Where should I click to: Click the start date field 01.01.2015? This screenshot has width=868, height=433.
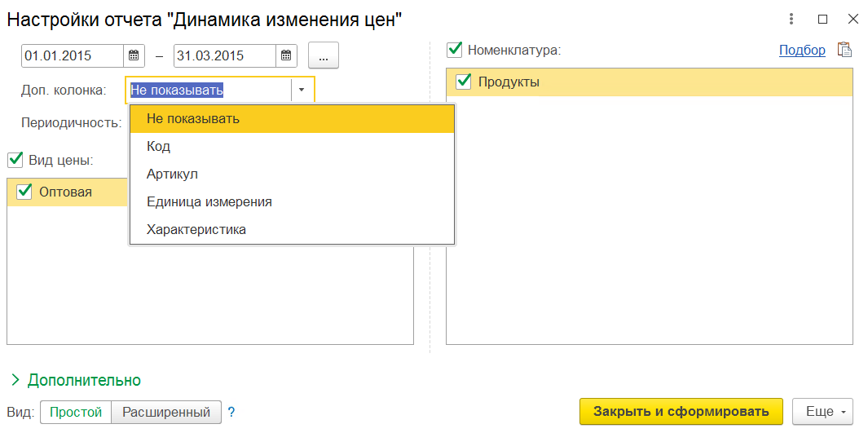click(72, 55)
